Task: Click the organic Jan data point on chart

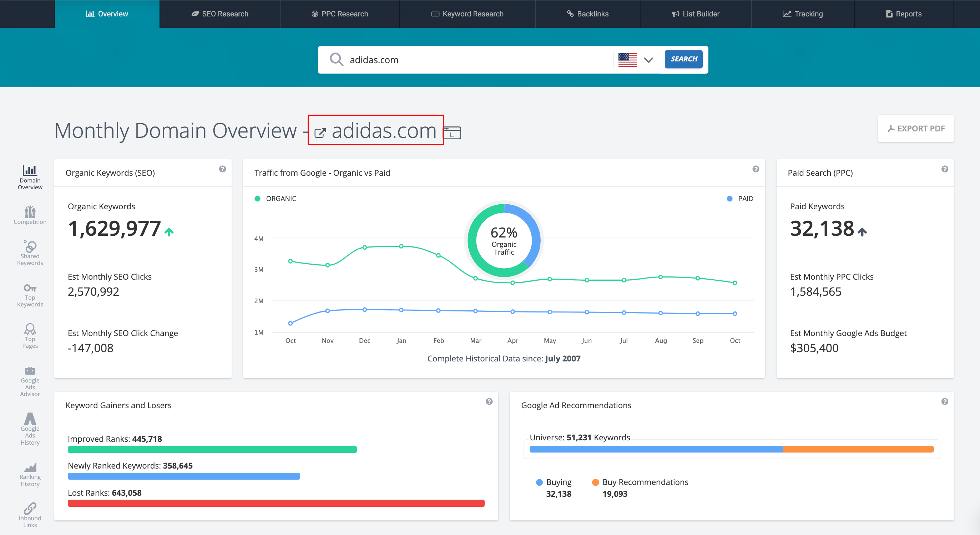Action: tap(401, 246)
